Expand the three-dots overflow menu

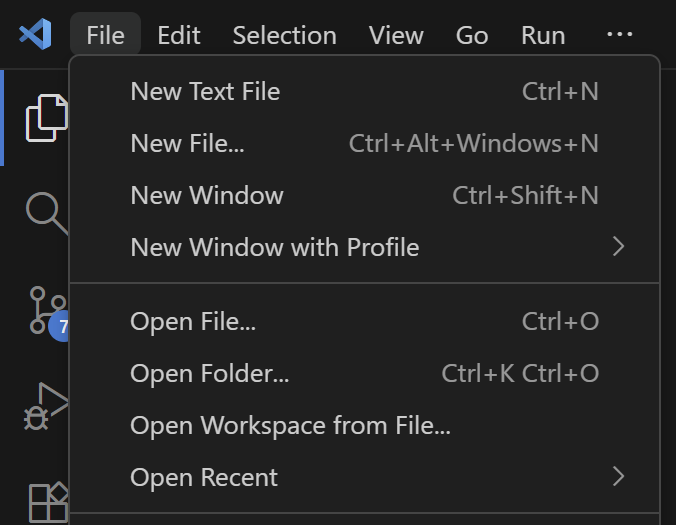(x=620, y=35)
